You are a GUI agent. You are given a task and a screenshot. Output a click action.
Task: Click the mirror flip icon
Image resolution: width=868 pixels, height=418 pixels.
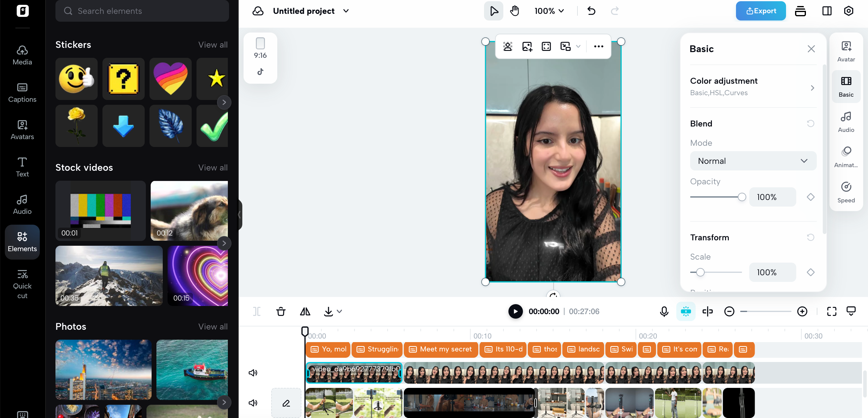point(305,312)
